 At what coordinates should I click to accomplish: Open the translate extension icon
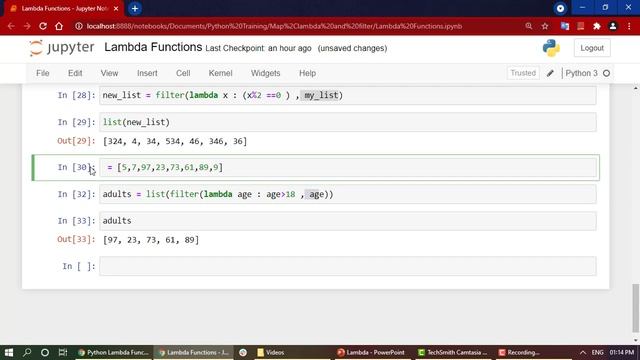pyautogui.click(x=565, y=26)
